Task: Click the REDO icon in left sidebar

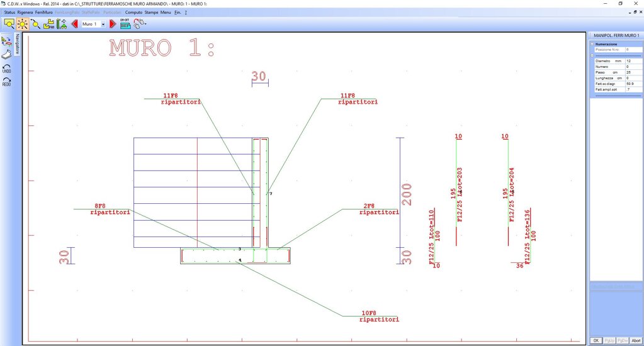Action: (7, 81)
